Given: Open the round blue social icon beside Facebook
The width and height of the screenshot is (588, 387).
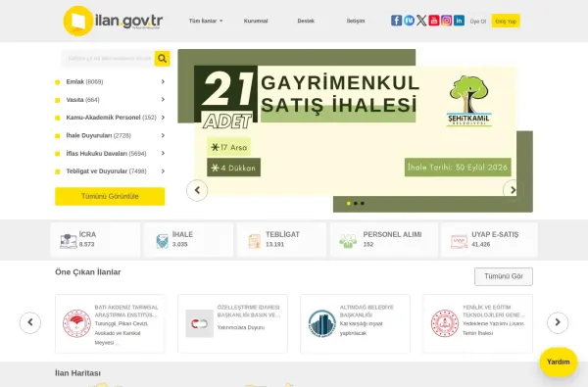Looking at the screenshot, I should 409,21.
